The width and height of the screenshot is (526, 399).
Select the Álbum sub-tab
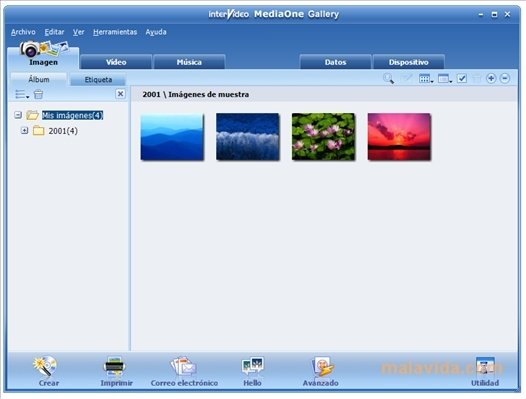click(39, 80)
